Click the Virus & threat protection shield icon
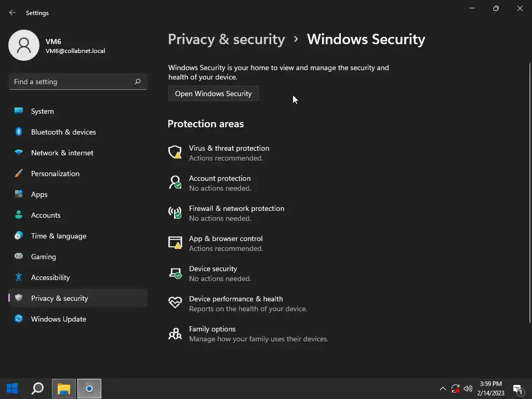 coord(175,152)
